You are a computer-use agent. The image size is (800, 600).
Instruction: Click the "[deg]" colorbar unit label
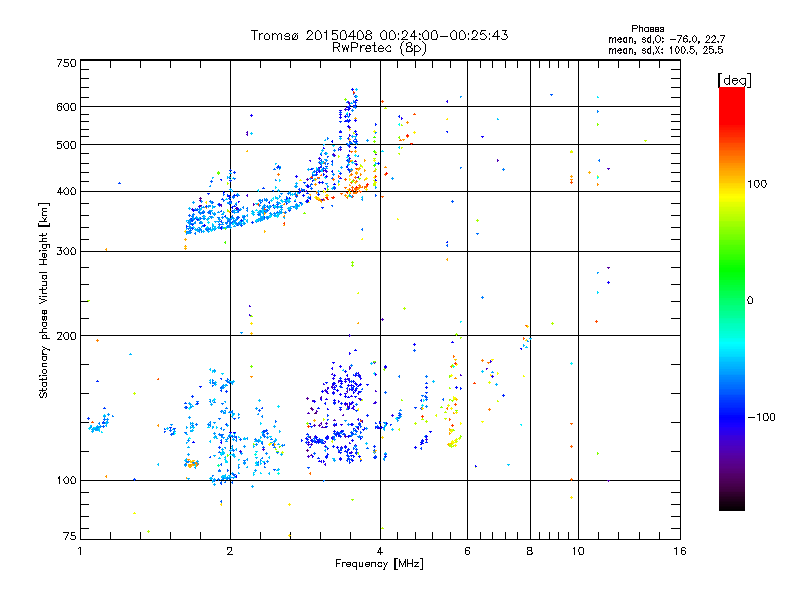pyautogui.click(x=734, y=80)
